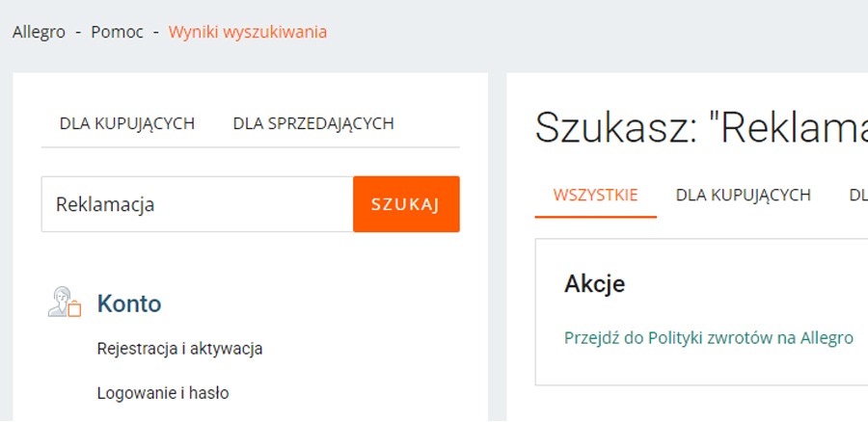Image resolution: width=868 pixels, height=422 pixels.
Task: Click the Szukasz search results heading
Action: click(701, 127)
